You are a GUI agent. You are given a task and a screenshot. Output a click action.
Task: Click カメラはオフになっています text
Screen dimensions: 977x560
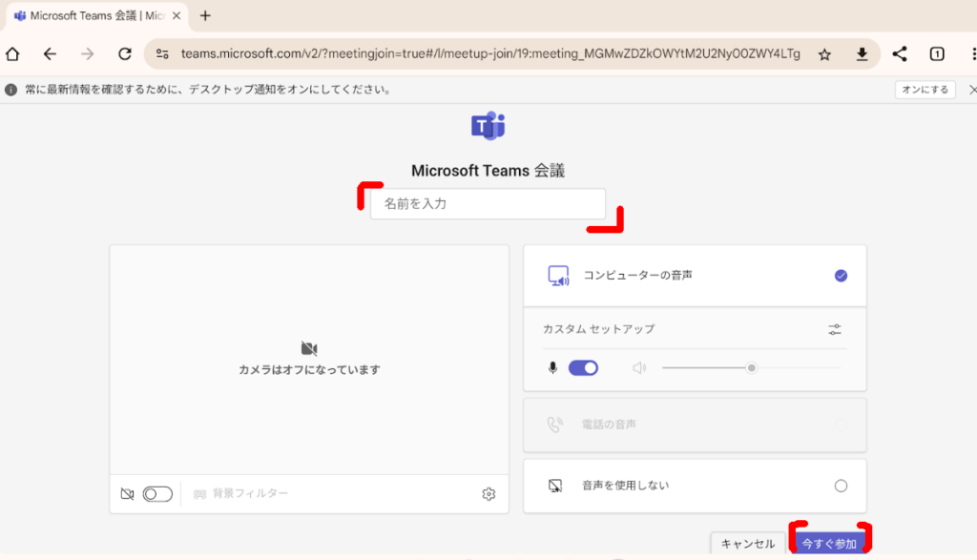309,370
